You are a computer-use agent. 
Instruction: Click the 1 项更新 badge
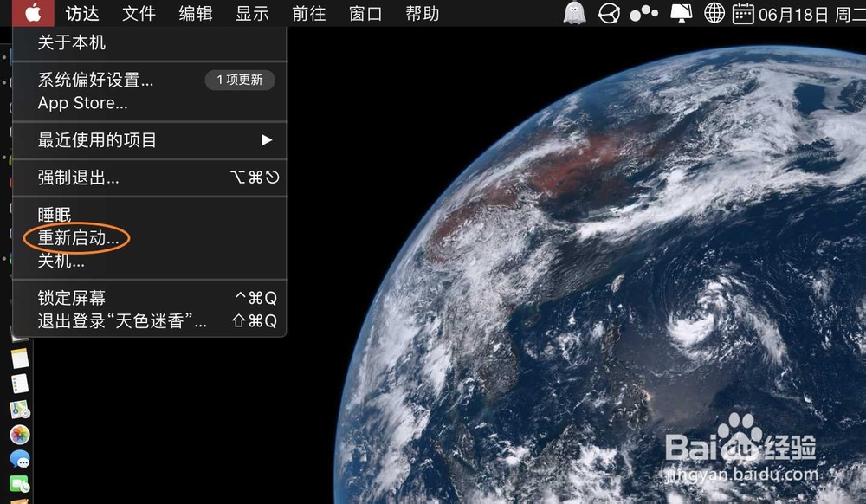click(240, 80)
